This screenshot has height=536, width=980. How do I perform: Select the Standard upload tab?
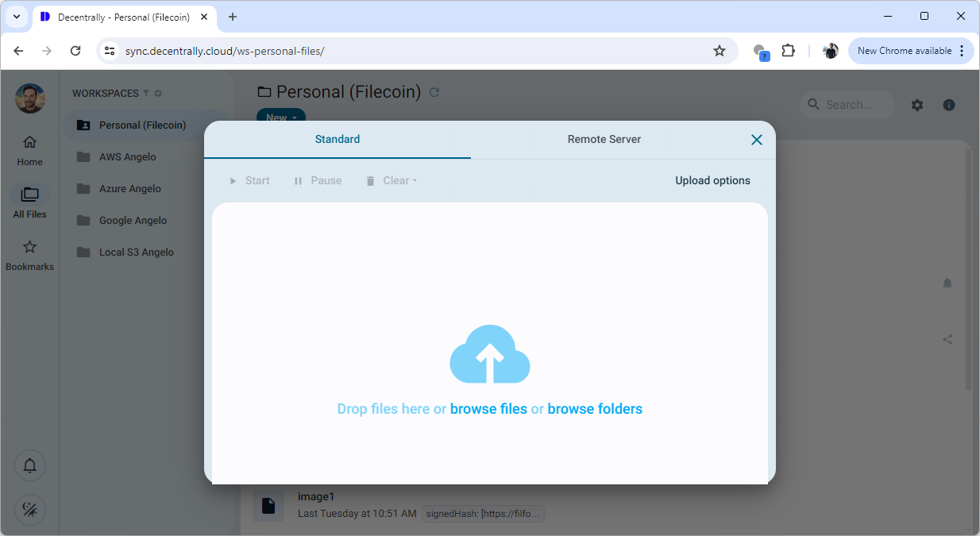(337, 140)
